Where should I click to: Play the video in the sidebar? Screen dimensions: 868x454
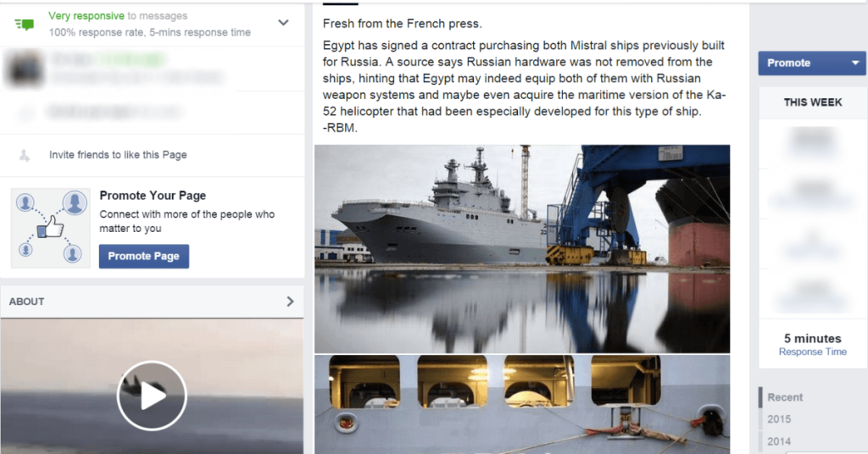152,396
